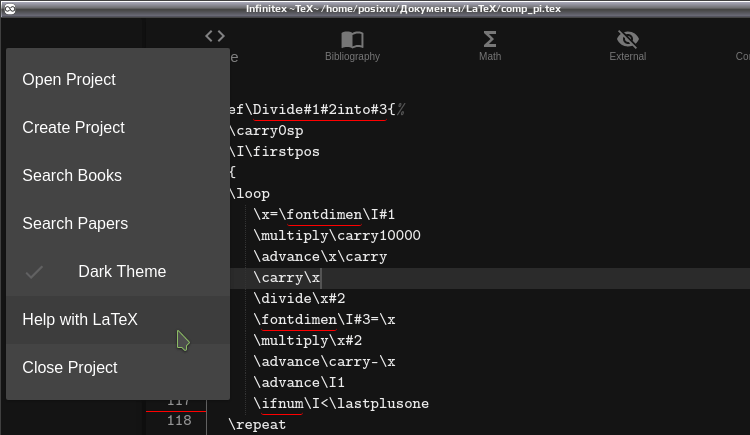The height and width of the screenshot is (435, 750).
Task: Choose Create Project from menu
Action: tap(118, 127)
